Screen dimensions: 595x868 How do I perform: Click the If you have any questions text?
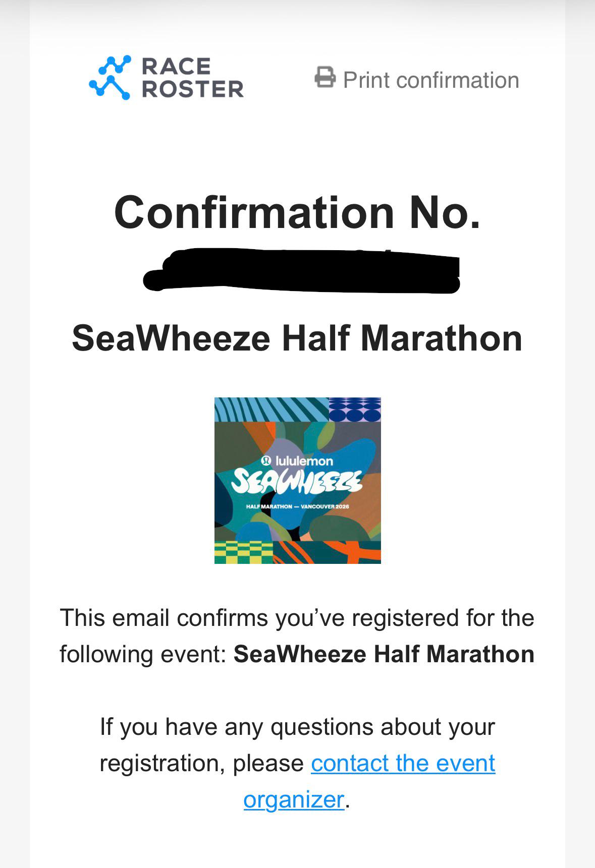pos(297,727)
